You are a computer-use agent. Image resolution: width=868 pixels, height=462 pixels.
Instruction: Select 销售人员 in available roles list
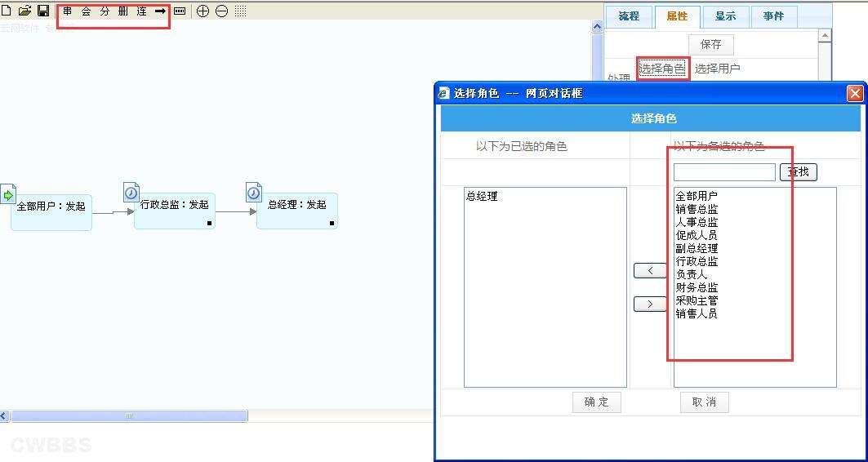coord(697,313)
